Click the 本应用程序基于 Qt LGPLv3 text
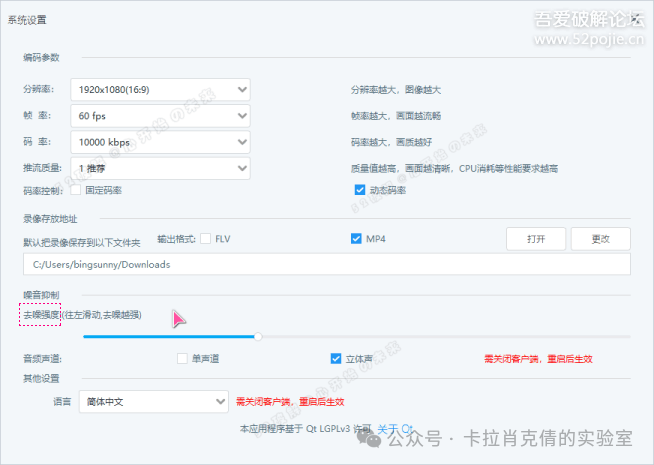654x465 pixels. point(305,429)
